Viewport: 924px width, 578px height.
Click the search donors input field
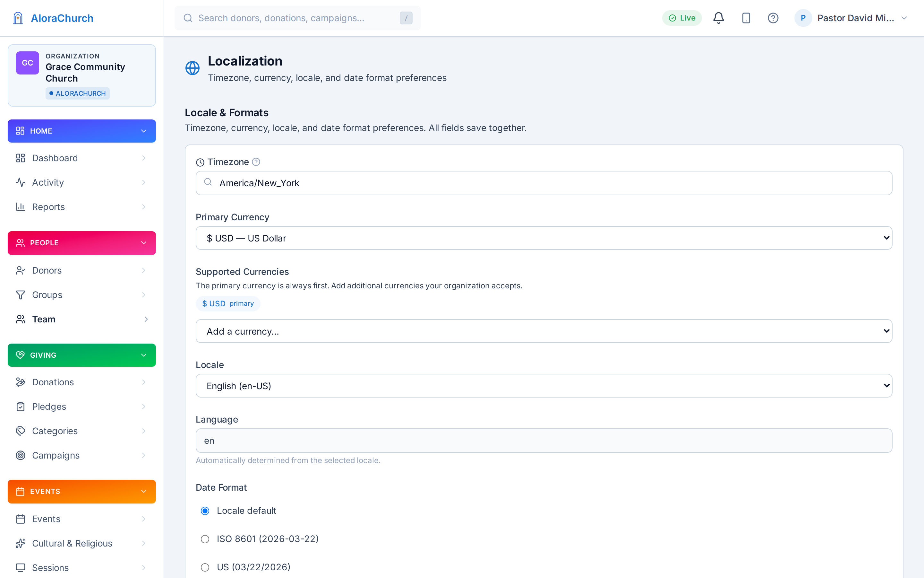[298, 18]
